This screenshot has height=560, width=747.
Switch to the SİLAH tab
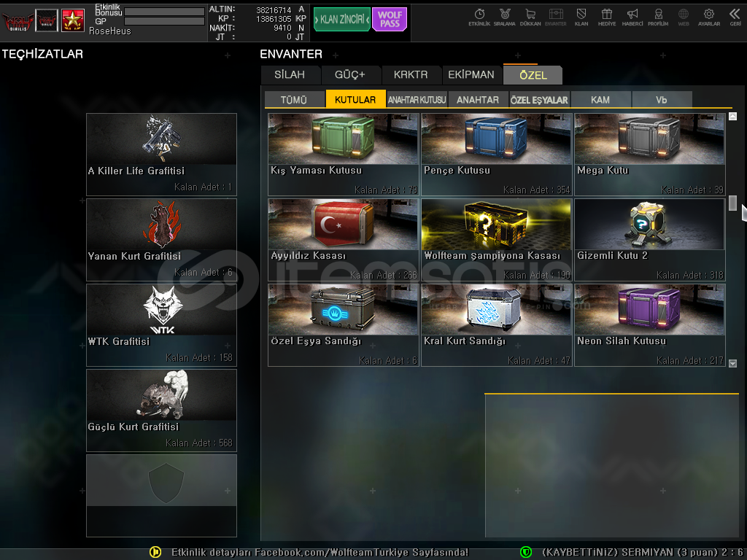[290, 75]
